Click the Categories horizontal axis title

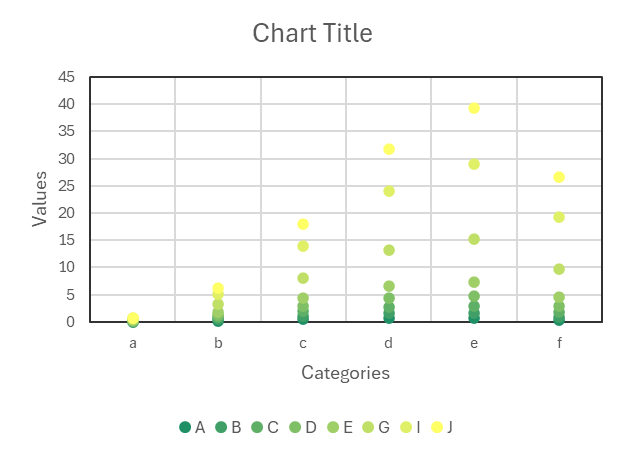click(x=345, y=373)
